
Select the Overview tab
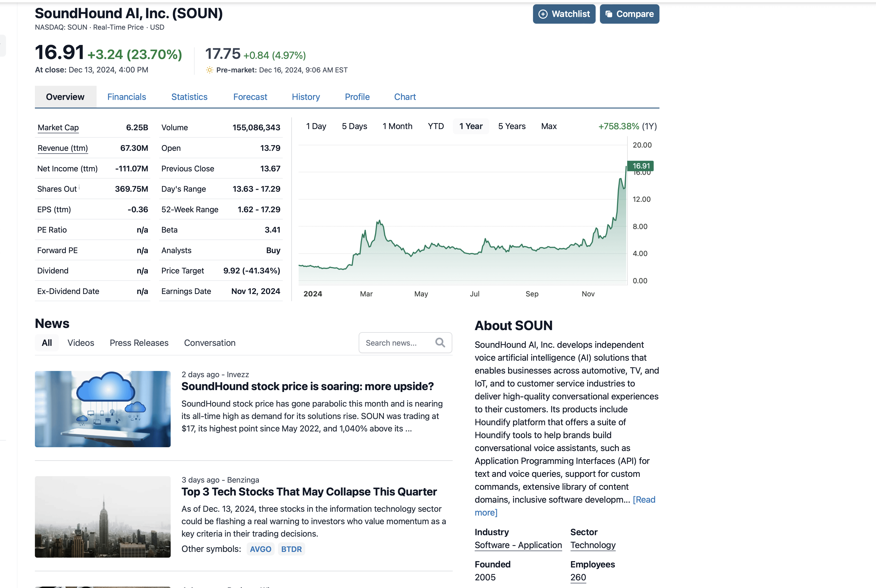click(x=65, y=97)
